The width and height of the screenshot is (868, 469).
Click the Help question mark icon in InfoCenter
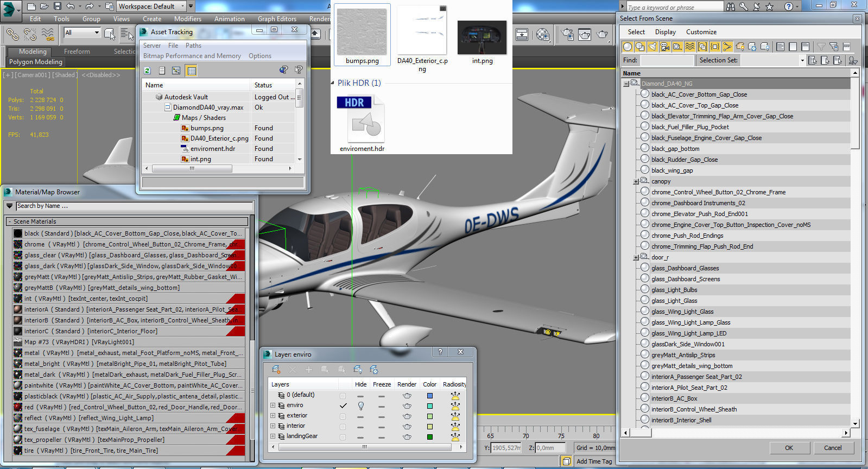[788, 7]
